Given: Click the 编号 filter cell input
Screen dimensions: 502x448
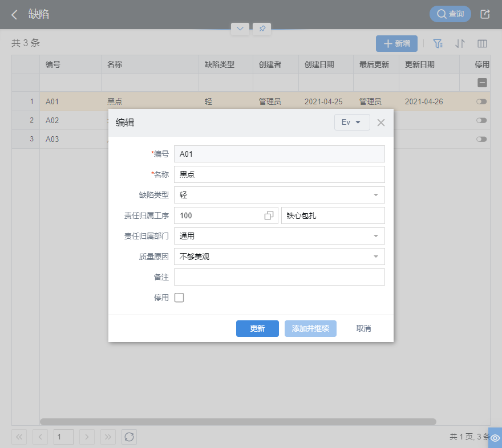Looking at the screenshot, I should (70, 83).
